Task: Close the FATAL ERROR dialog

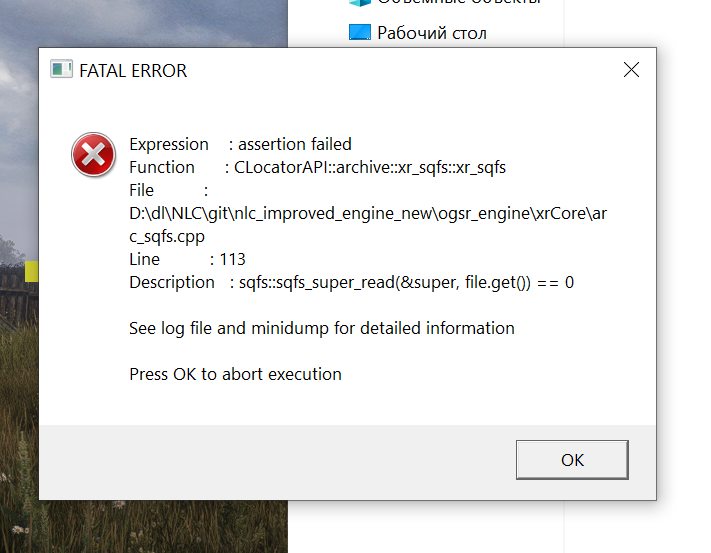Action: click(631, 70)
